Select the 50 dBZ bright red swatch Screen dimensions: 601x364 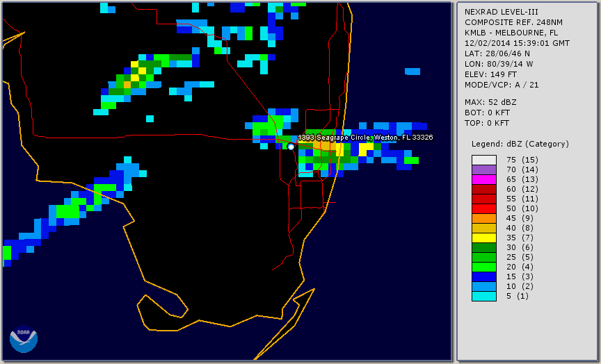pos(484,208)
